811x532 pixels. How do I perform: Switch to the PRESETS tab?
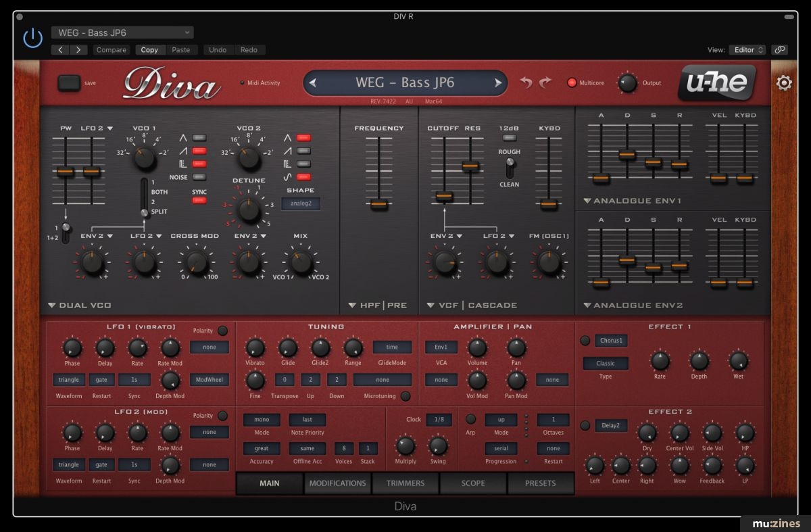pos(540,483)
